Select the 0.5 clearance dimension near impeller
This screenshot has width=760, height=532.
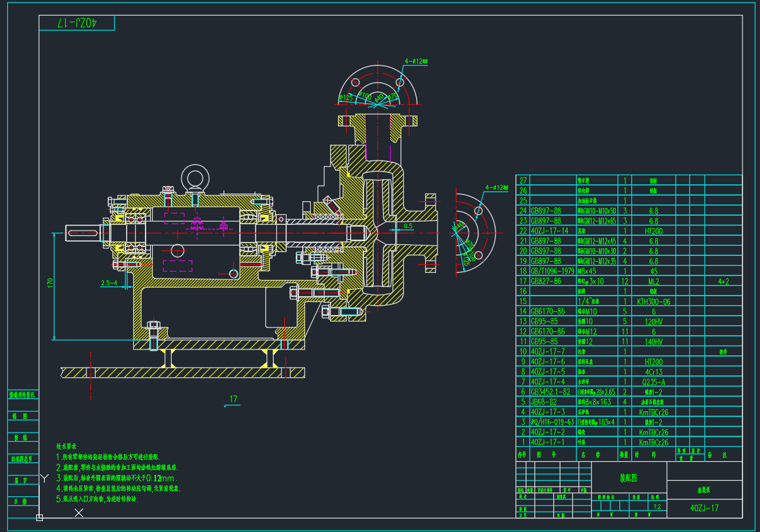(408, 226)
